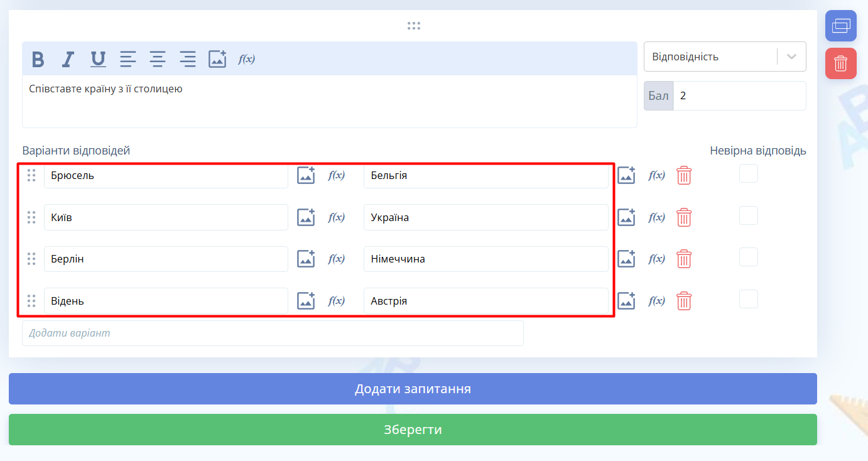Image resolution: width=868 pixels, height=461 pixels.
Task: Apply italic formatting to question text
Action: click(68, 59)
